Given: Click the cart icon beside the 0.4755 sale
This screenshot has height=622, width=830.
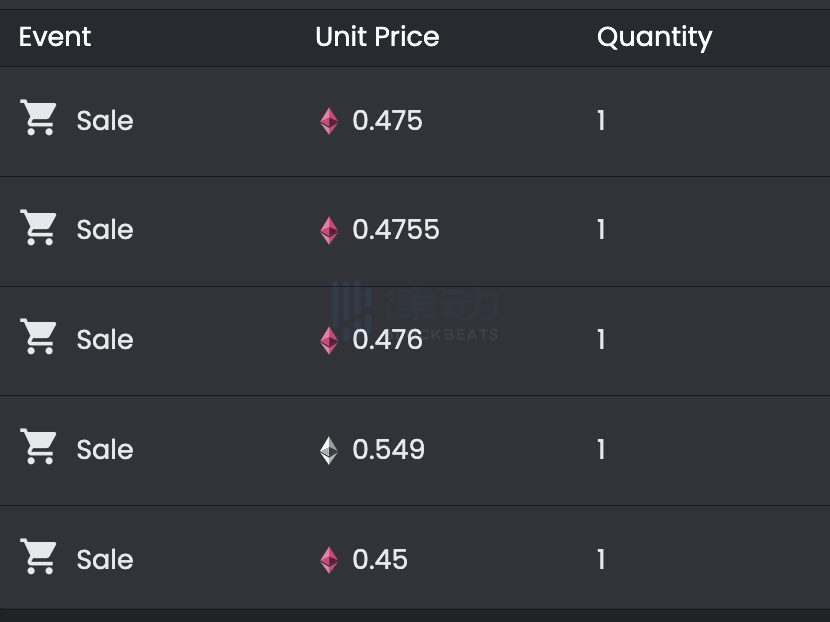Looking at the screenshot, I should pyautogui.click(x=40, y=229).
